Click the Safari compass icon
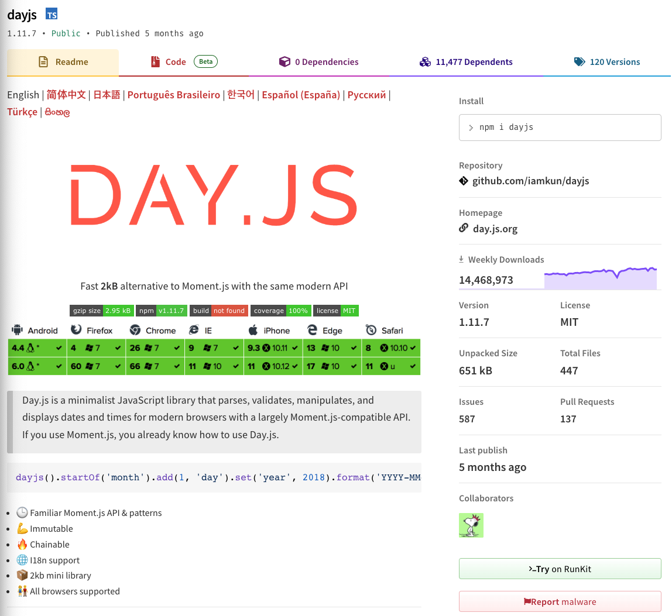Image resolution: width=672 pixels, height=616 pixels. [371, 330]
